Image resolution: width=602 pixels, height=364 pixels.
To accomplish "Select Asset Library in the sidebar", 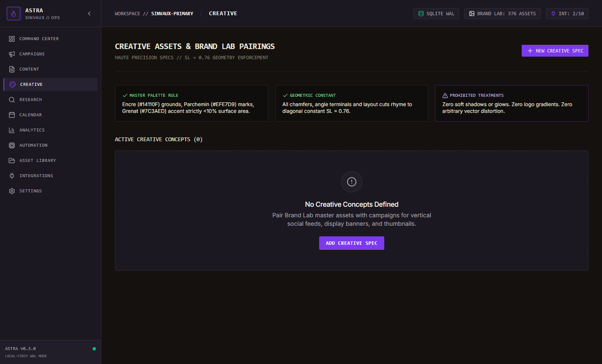I will tap(51, 161).
